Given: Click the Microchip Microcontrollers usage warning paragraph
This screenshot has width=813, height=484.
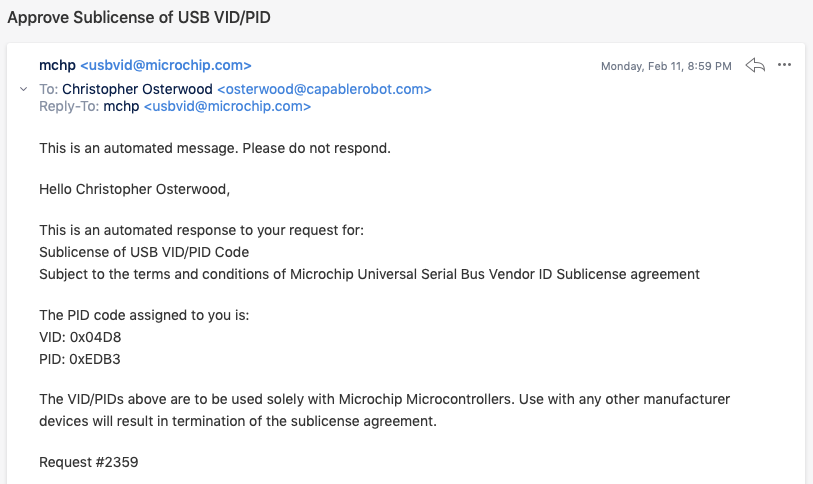Looking at the screenshot, I should click(385, 410).
